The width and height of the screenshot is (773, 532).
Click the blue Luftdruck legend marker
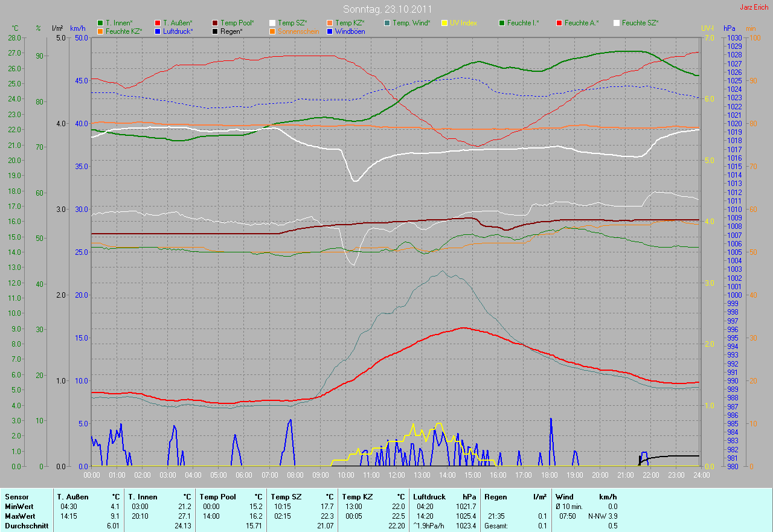(x=158, y=31)
